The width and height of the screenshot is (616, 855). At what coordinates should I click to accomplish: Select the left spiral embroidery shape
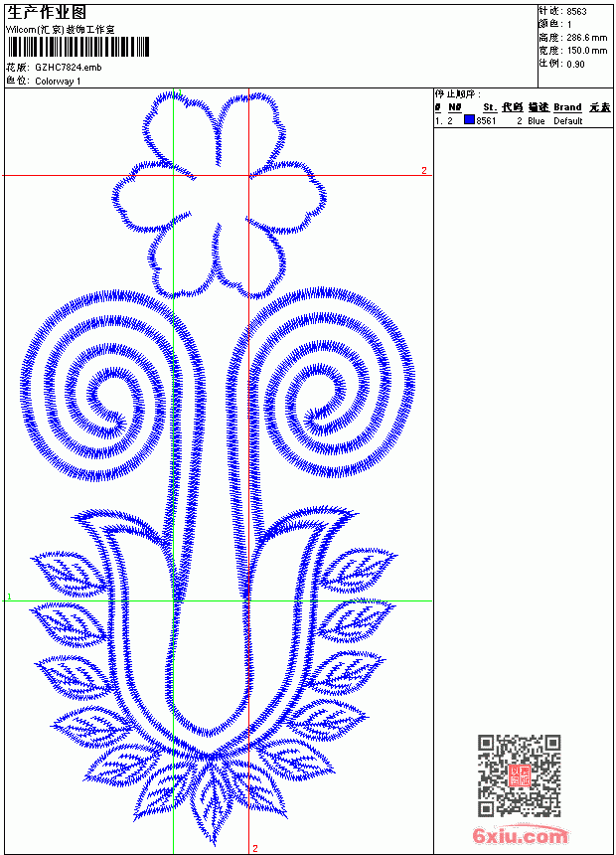coord(108,386)
